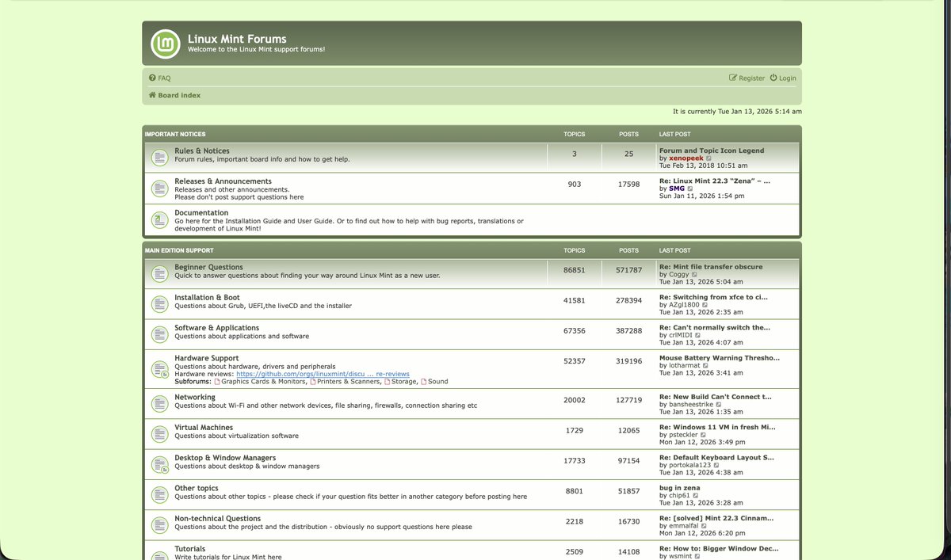View latest post icon beside lotharmat

705,366
